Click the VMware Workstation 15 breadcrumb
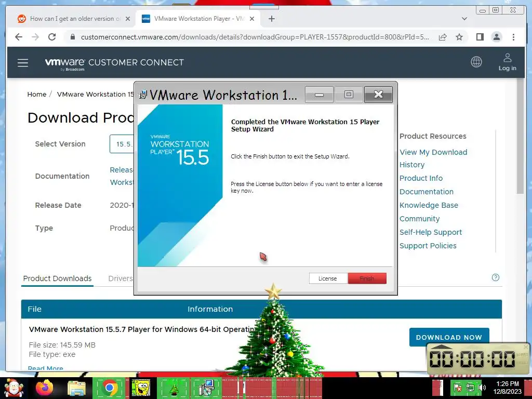 tap(96, 95)
